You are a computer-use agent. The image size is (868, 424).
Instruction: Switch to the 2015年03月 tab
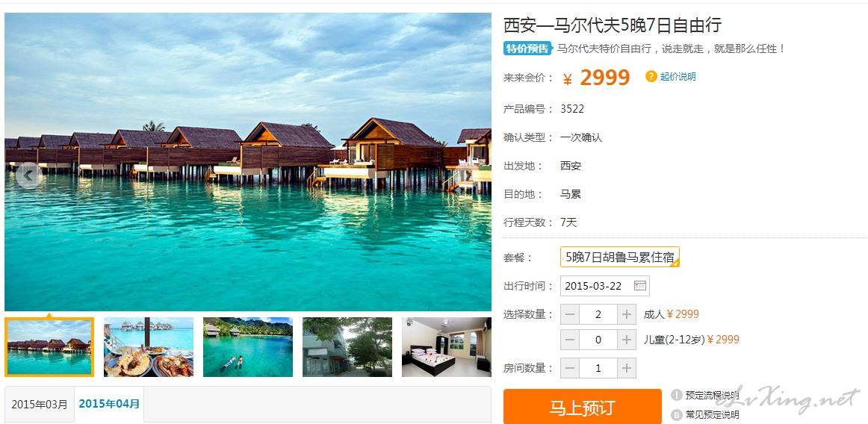pyautogui.click(x=40, y=404)
